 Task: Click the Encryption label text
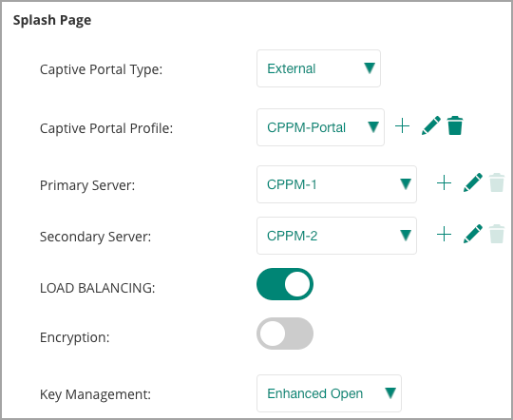75,337
